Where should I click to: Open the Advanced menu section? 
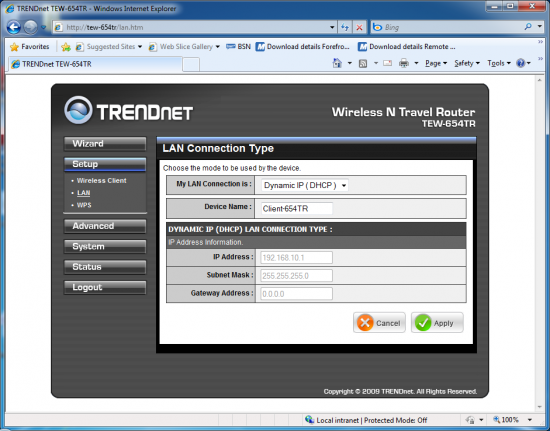pyautogui.click(x=105, y=226)
